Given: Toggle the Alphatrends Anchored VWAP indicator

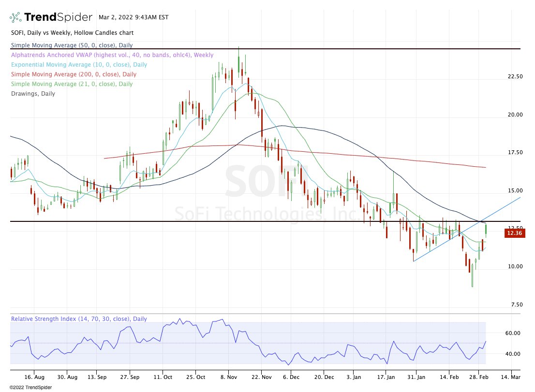Looking at the screenshot, I should 112,55.
